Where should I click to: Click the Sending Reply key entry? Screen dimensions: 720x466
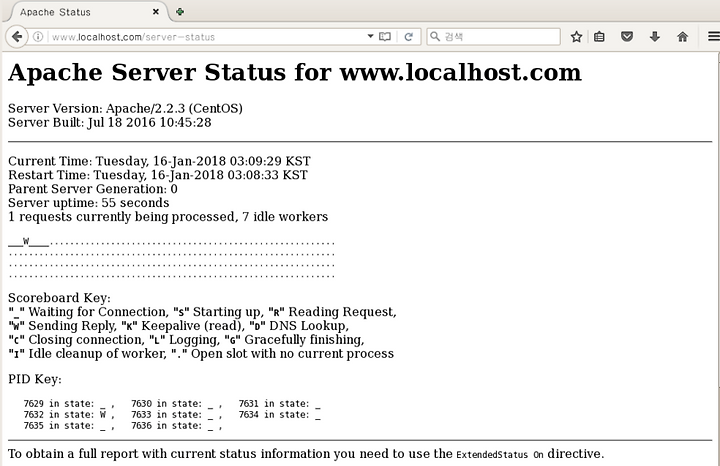(63, 326)
